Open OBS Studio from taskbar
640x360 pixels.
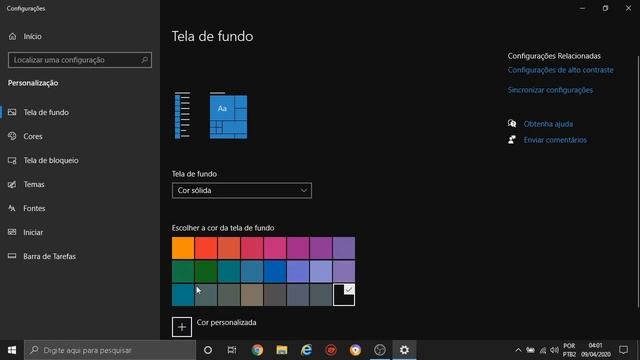380,350
